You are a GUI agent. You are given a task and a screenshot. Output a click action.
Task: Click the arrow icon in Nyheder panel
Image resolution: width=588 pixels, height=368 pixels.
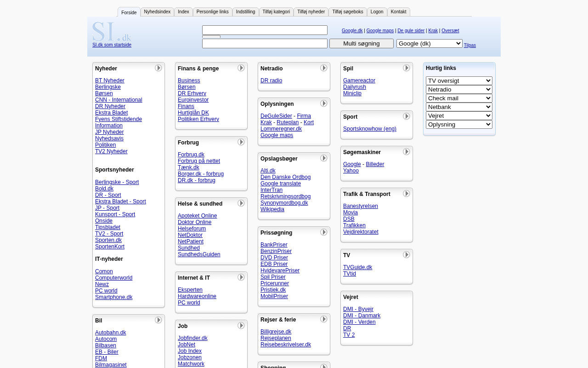click(x=158, y=68)
